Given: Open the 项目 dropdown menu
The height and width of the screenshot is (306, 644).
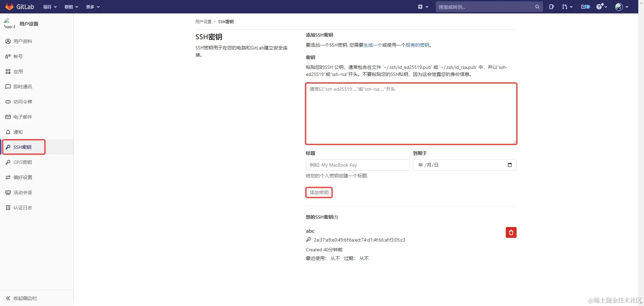Looking at the screenshot, I should click(x=50, y=7).
